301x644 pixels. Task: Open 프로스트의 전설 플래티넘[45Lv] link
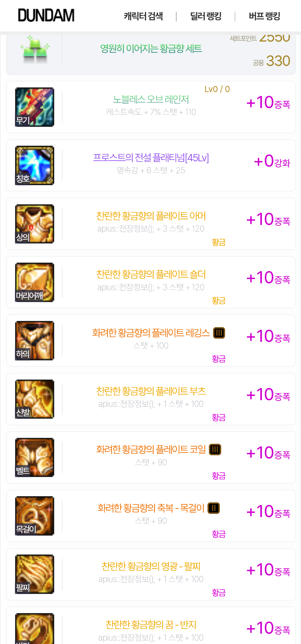[x=151, y=158]
